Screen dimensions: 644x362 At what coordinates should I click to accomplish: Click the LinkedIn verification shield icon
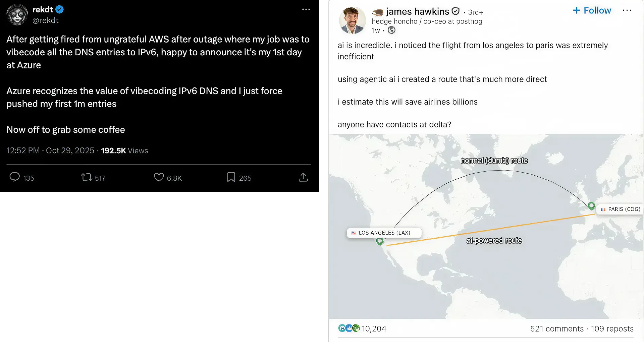[455, 11]
